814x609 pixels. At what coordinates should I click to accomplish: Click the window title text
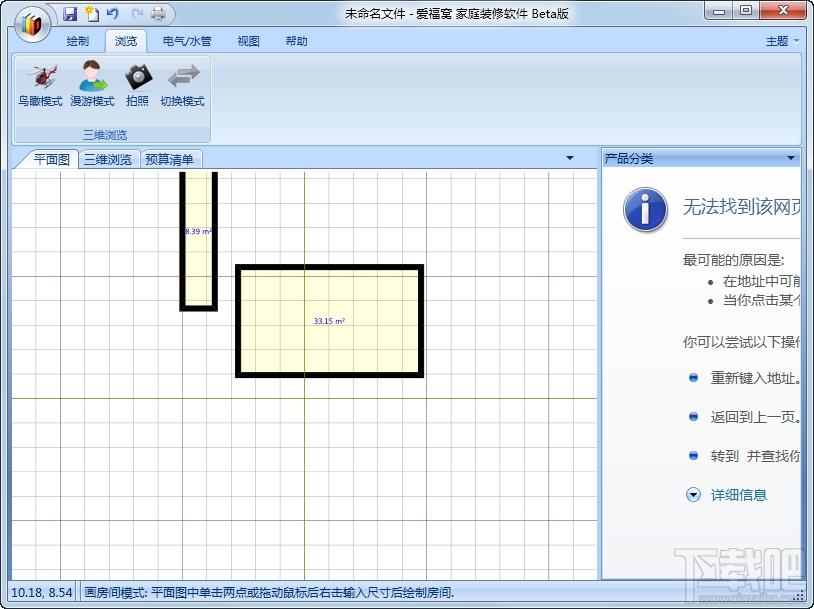pos(457,14)
